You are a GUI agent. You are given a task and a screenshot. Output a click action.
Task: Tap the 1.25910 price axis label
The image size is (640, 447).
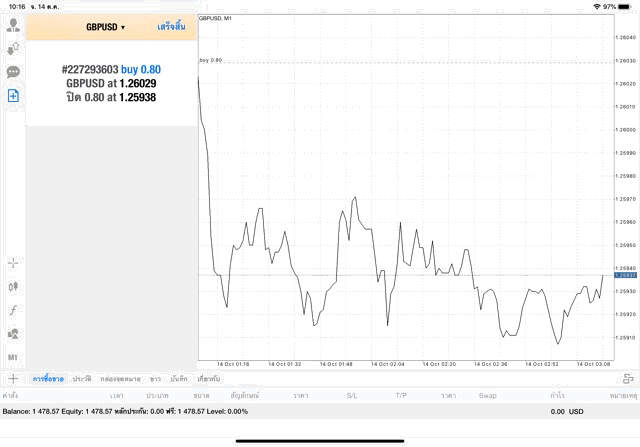click(x=625, y=338)
